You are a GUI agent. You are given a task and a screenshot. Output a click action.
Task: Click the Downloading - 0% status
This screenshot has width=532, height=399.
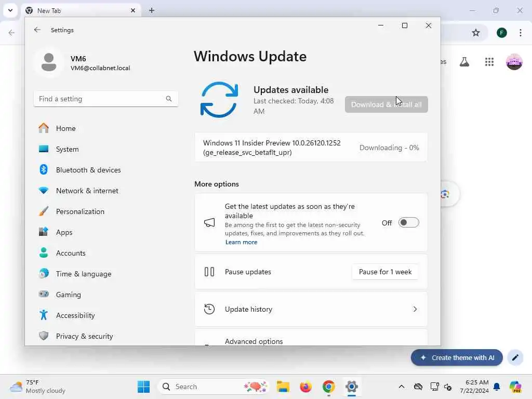(x=389, y=148)
